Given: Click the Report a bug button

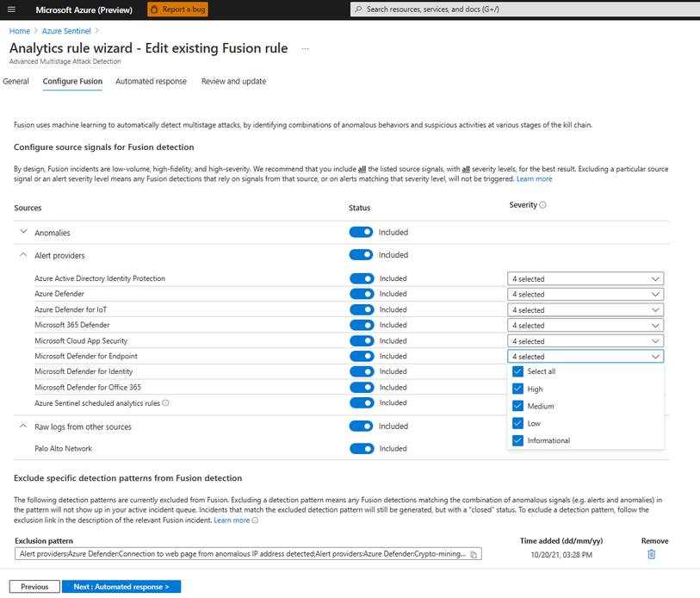Looking at the screenshot, I should (x=177, y=9).
